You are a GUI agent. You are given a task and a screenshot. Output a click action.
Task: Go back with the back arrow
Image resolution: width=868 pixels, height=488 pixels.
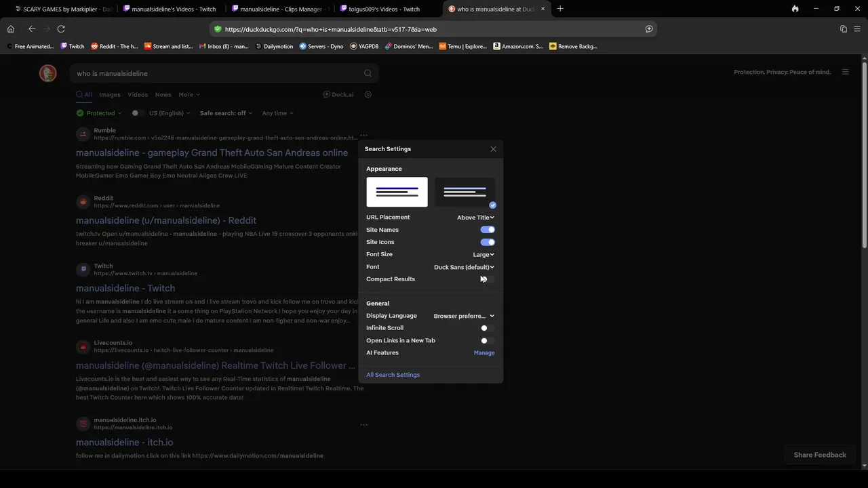32,29
